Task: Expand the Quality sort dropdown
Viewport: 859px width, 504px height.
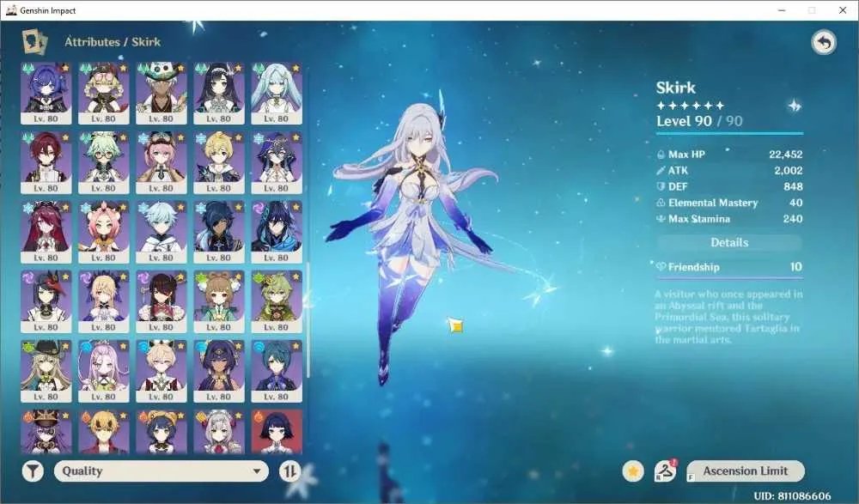Action: 161,471
